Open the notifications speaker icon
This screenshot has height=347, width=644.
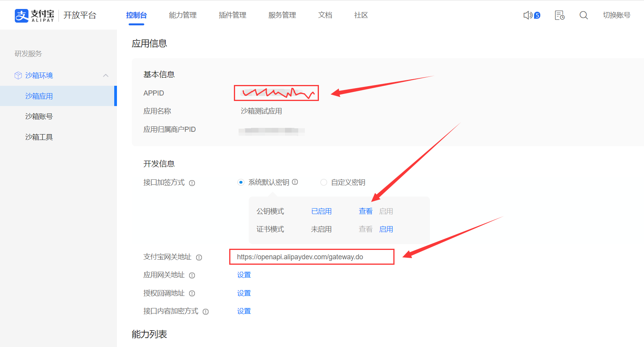(528, 15)
